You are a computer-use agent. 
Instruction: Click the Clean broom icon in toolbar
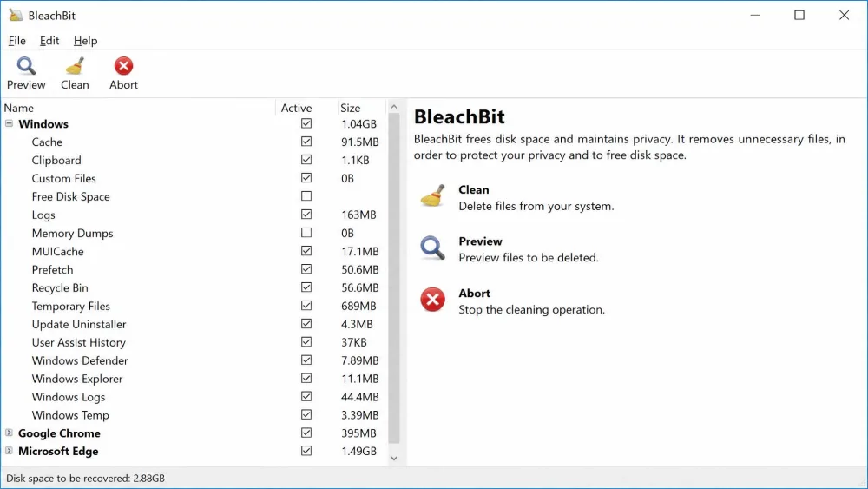pyautogui.click(x=75, y=66)
